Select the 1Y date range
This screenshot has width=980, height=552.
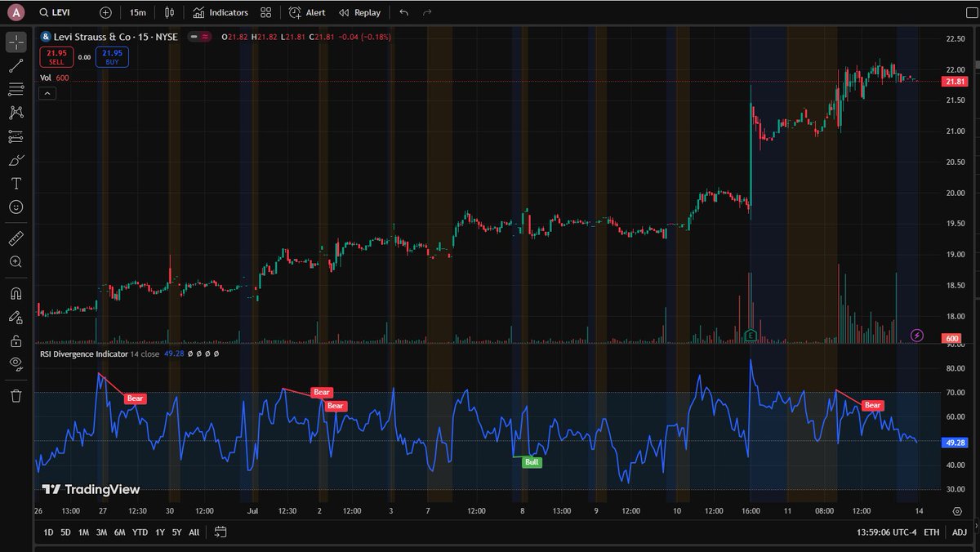pos(159,532)
